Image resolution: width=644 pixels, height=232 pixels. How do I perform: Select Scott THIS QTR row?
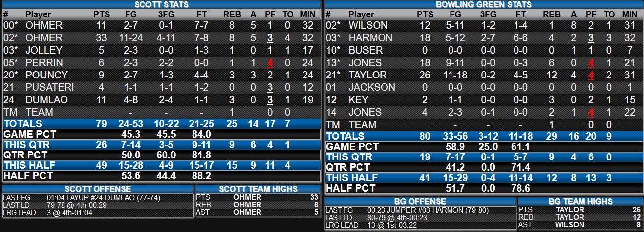point(161,145)
